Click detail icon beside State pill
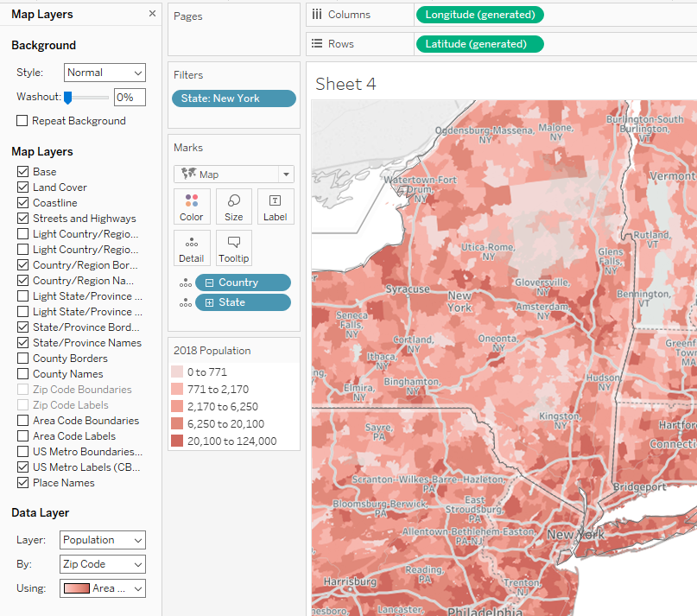 [185, 302]
